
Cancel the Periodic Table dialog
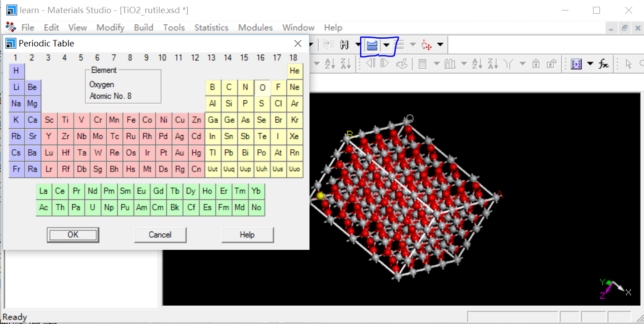(x=160, y=235)
